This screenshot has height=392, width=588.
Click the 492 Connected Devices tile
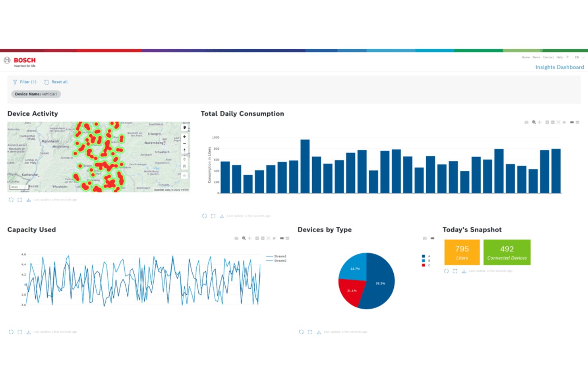pos(507,252)
